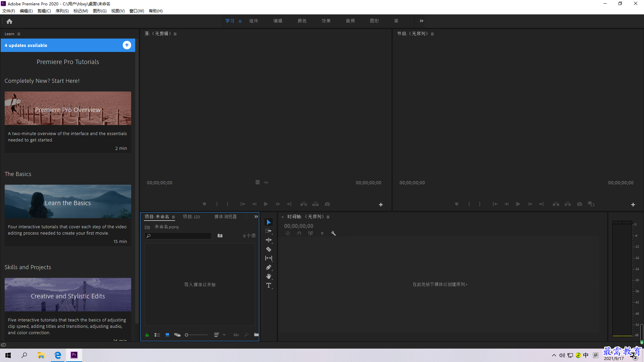This screenshot has height=362, width=644.
Task: Click Drag Audio Only waveform icon
Action: click(x=266, y=182)
